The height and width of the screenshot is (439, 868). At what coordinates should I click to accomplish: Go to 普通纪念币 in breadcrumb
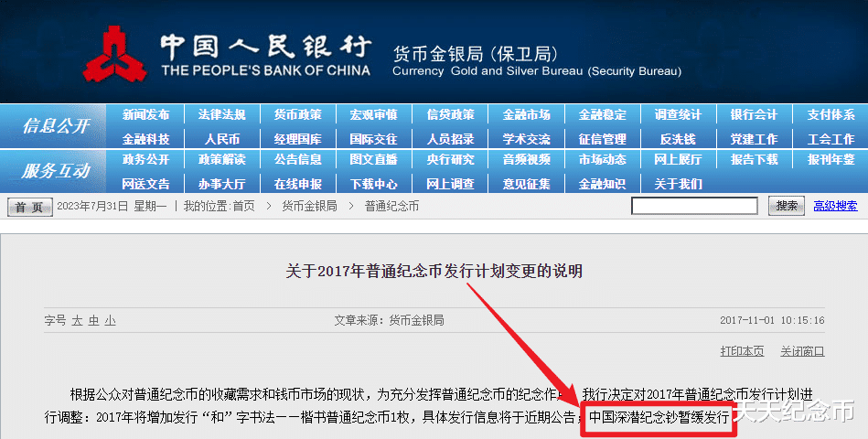(392, 207)
